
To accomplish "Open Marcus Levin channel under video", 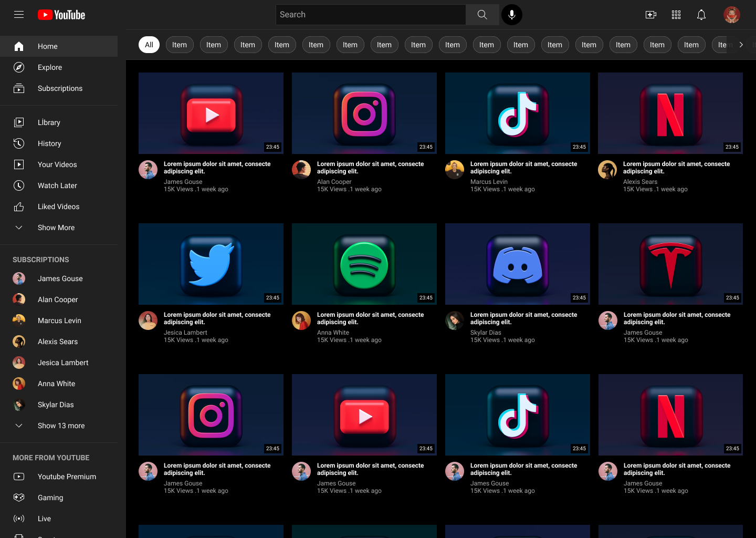I will click(489, 182).
